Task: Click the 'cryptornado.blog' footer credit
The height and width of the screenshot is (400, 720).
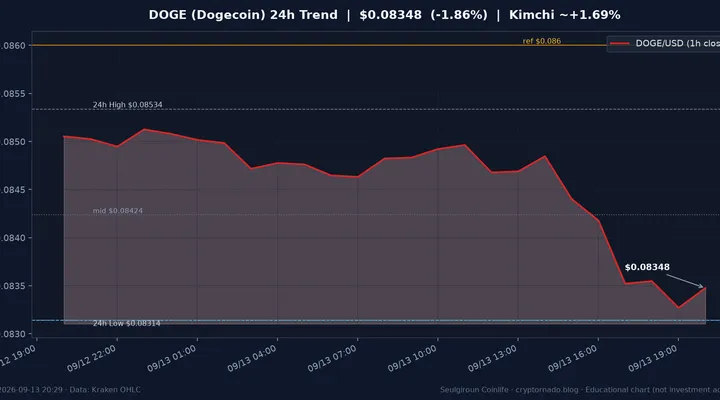Action: 547,390
